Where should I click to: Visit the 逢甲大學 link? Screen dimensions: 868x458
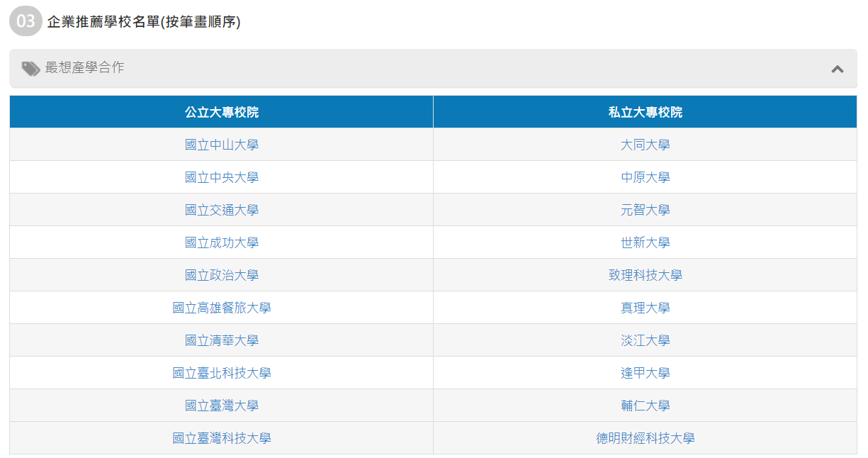(x=646, y=373)
